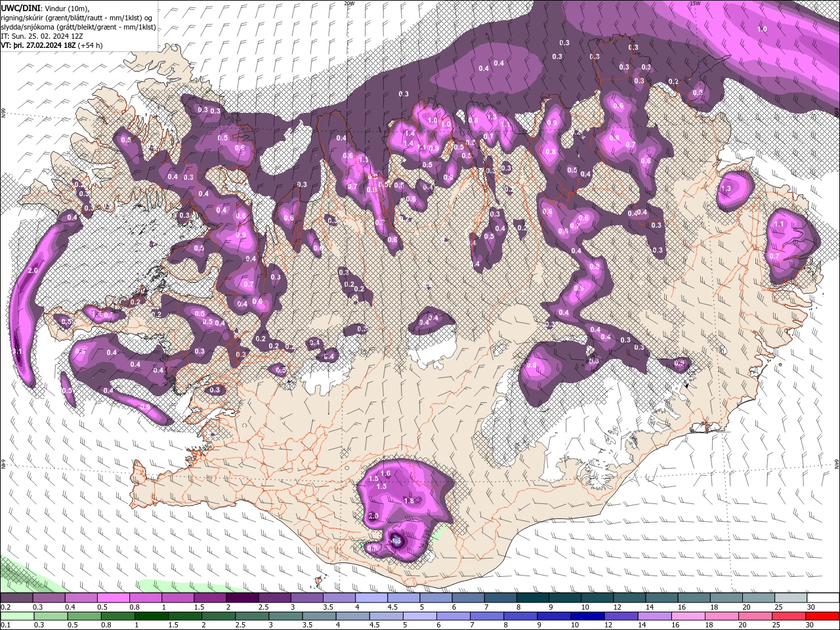Pick the palest green 0.1 rain legend swatch

point(17,616)
